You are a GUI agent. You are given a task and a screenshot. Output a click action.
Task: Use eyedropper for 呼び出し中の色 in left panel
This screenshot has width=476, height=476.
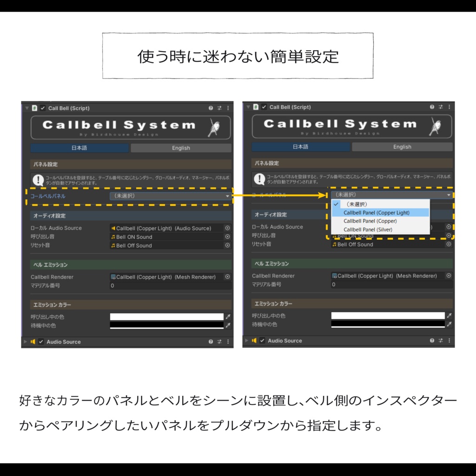228,317
